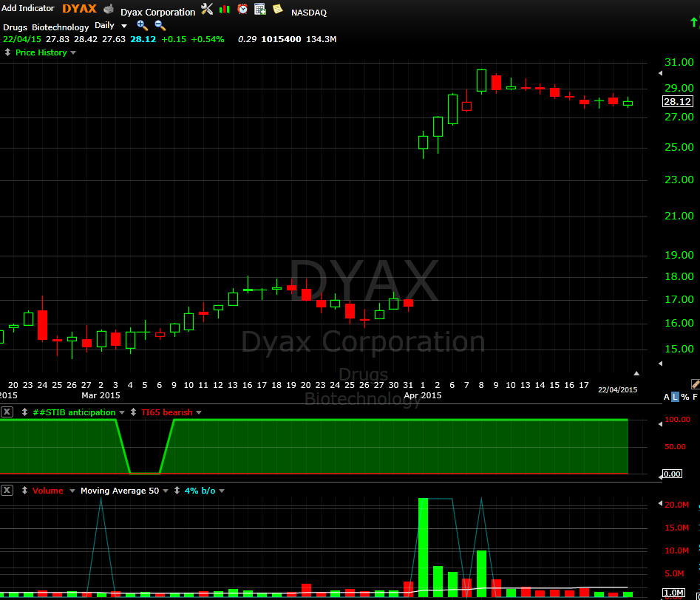Image resolution: width=700 pixels, height=600 pixels.
Task: Click the NASDAQ exchange label
Action: [x=309, y=13]
